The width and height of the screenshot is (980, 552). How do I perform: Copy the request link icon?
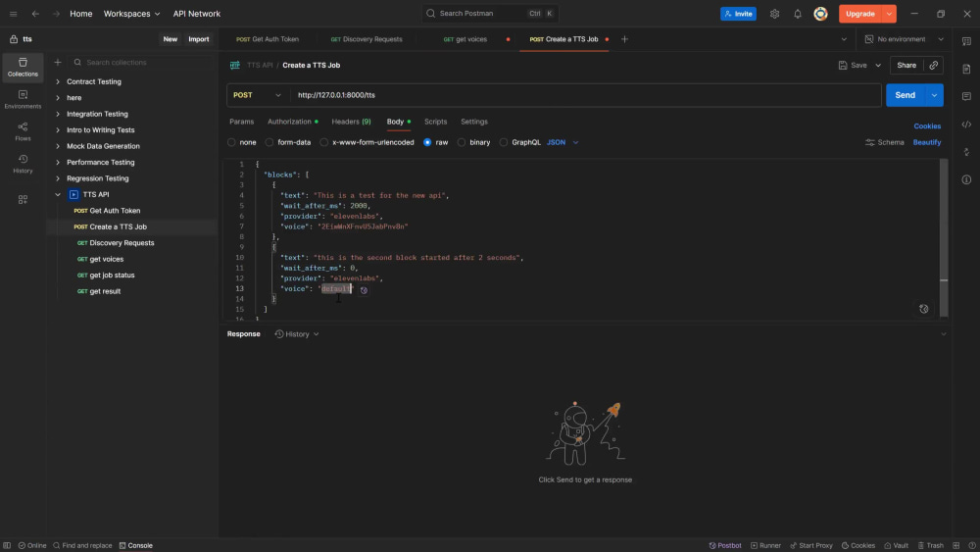(x=933, y=65)
